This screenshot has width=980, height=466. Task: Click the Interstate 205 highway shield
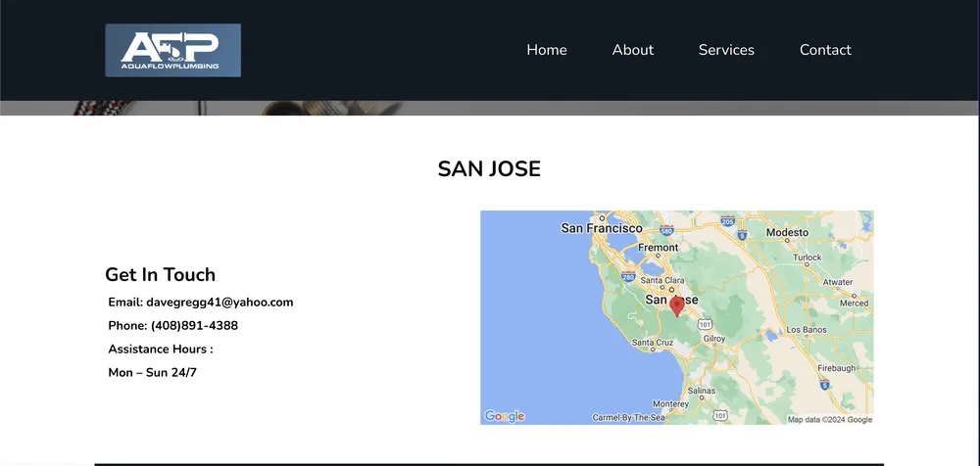(x=727, y=222)
